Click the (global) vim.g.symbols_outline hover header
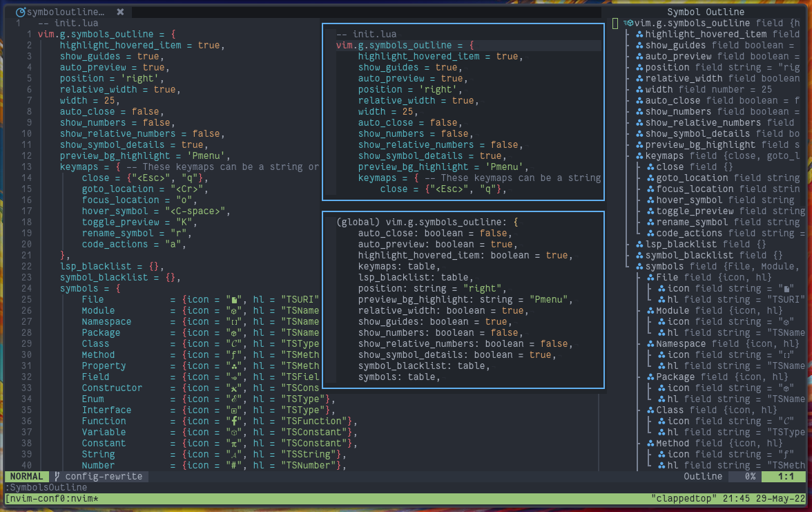 click(427, 222)
